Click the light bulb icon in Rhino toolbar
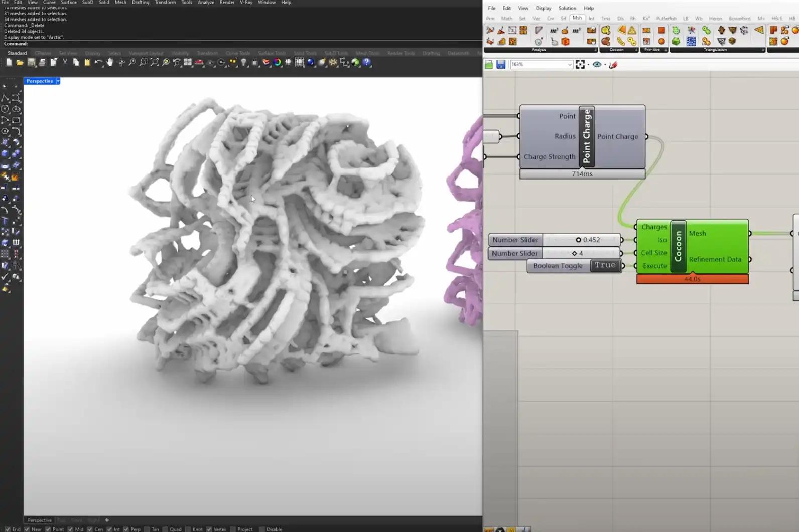799x532 pixels. pyautogui.click(x=244, y=63)
